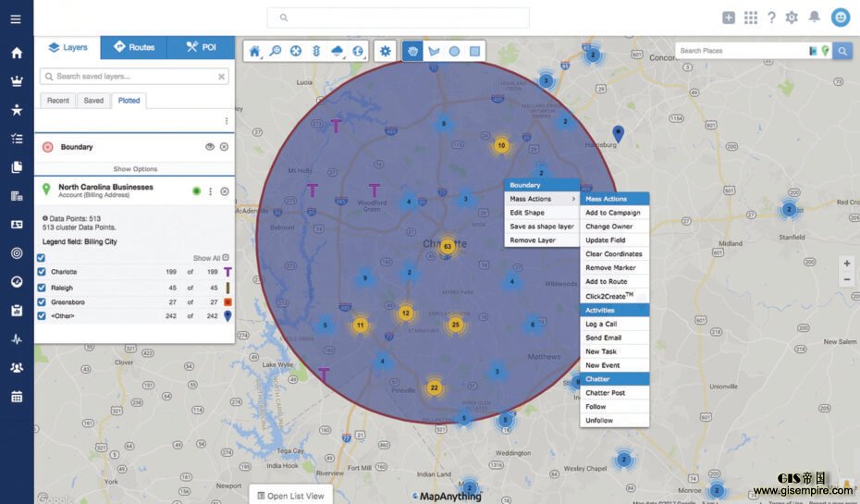860x504 pixels.
Task: Choose Add to Campaign from context menu
Action: [612, 213]
